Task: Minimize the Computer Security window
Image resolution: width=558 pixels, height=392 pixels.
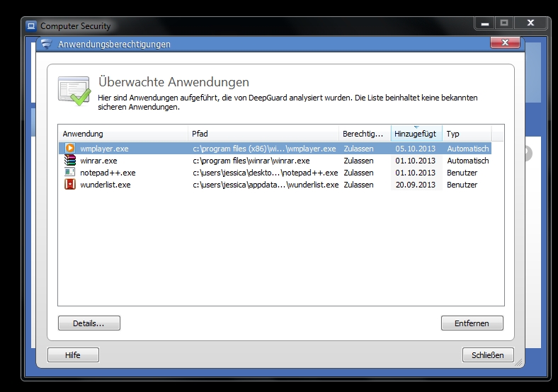Action: coord(484,23)
